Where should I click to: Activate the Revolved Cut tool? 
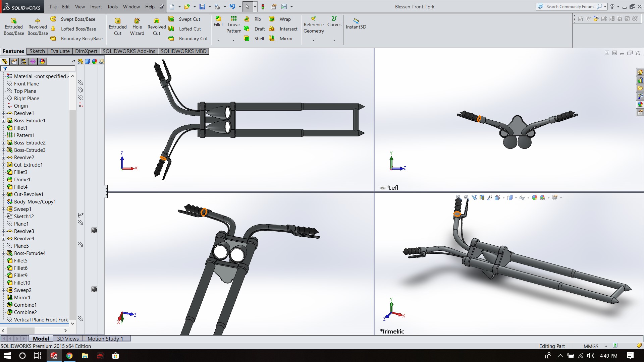pos(156,27)
